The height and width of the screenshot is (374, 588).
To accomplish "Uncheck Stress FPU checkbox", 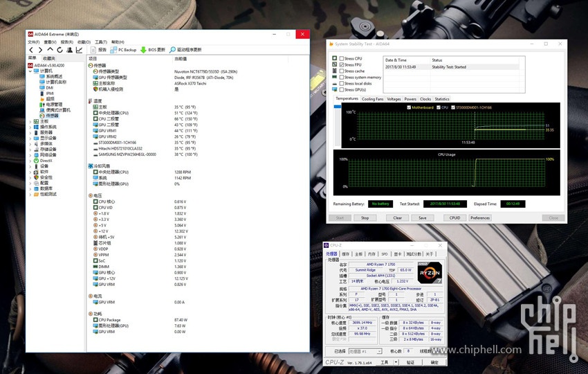I will [x=342, y=64].
